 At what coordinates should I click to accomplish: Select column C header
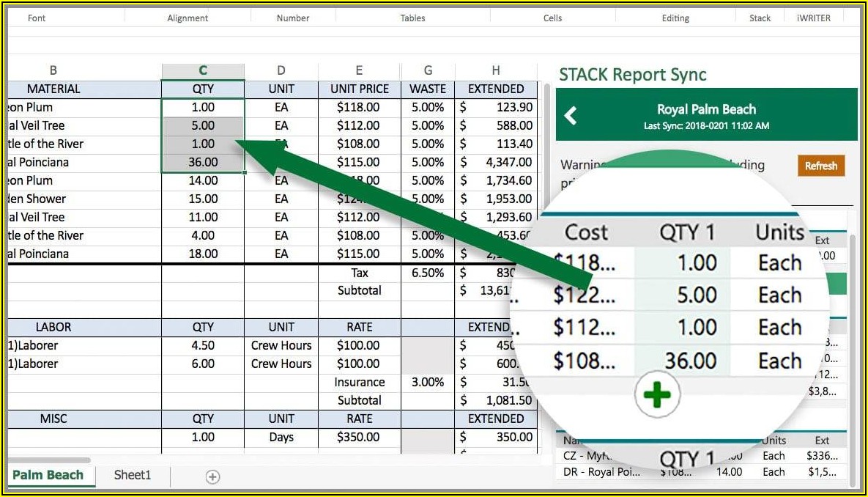(x=203, y=70)
